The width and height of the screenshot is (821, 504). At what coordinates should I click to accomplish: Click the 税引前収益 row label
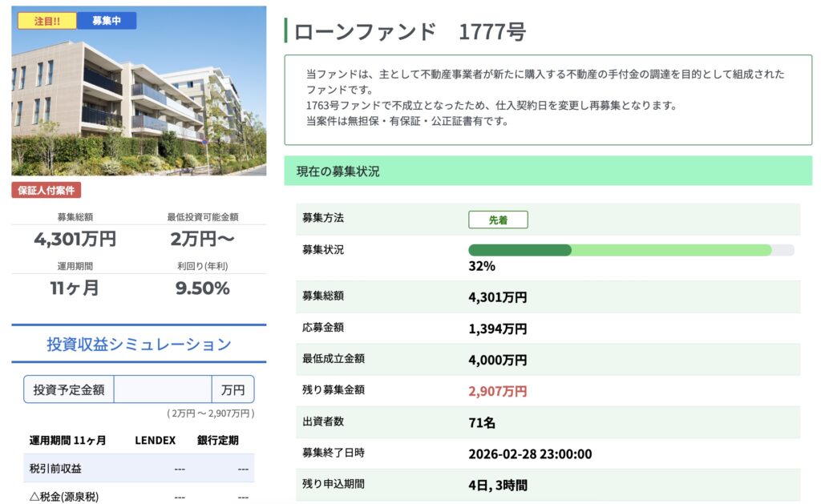pos(55,469)
